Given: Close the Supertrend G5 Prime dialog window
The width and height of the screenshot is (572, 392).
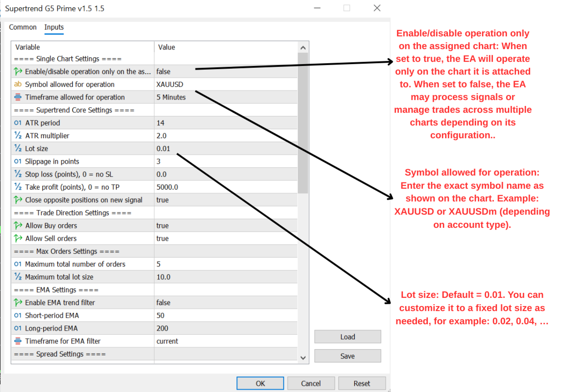Looking at the screenshot, I should pos(376,8).
